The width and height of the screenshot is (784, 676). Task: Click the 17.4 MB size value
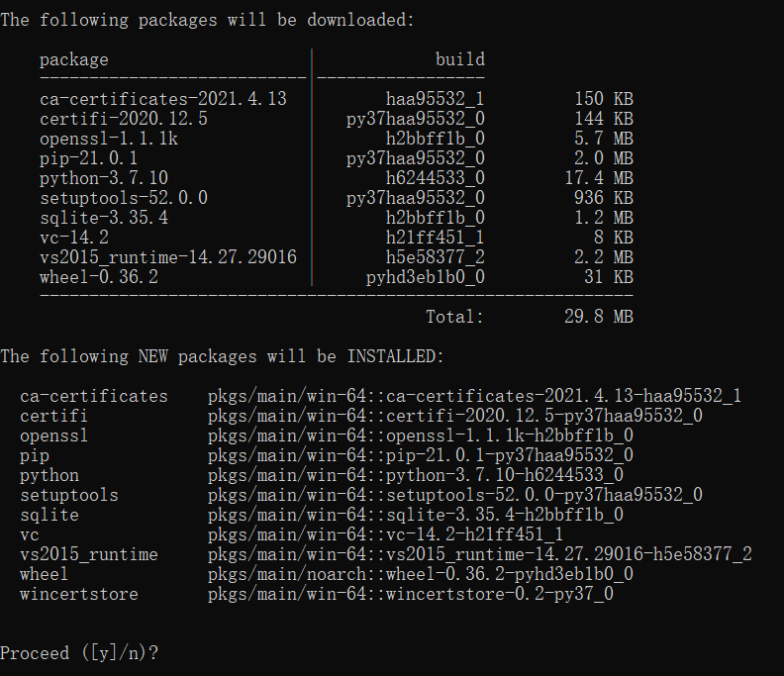click(x=599, y=178)
